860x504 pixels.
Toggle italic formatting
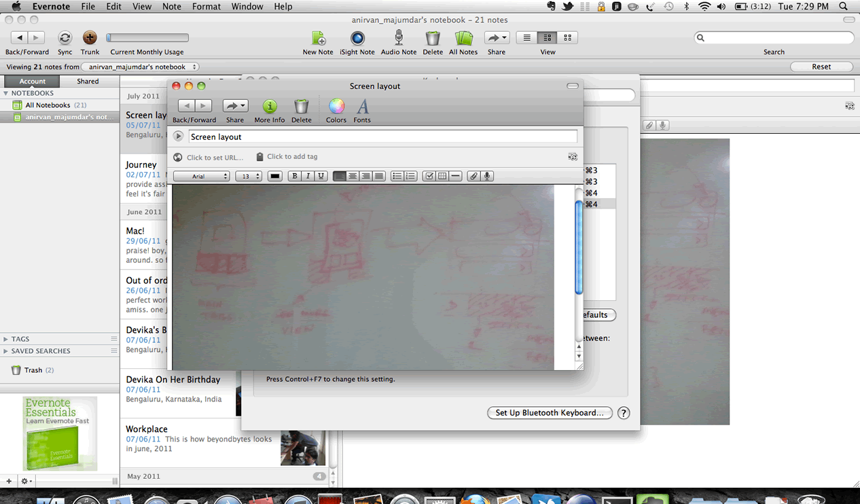(x=308, y=176)
